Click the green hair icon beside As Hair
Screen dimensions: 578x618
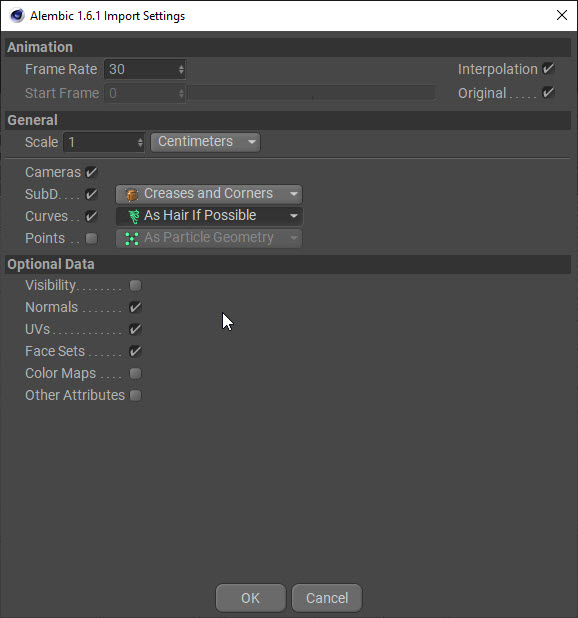[134, 216]
